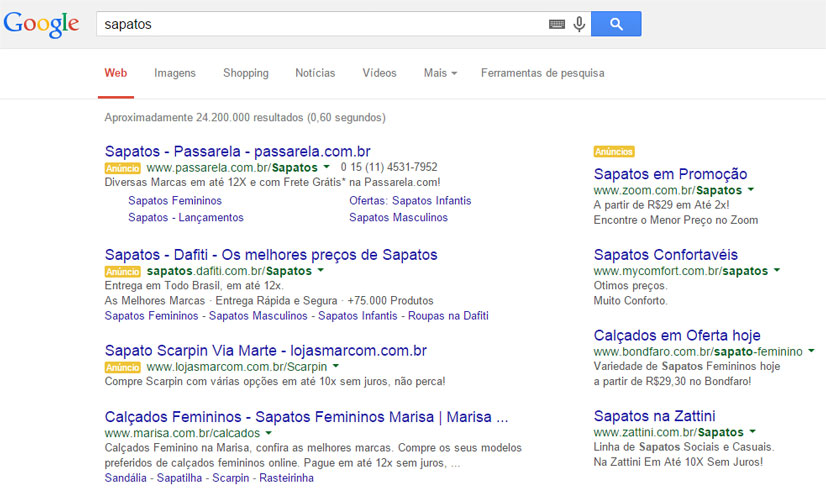Open the on-screen keyboard icon
Image resolution: width=826 pixels, height=494 pixels.
(556, 24)
